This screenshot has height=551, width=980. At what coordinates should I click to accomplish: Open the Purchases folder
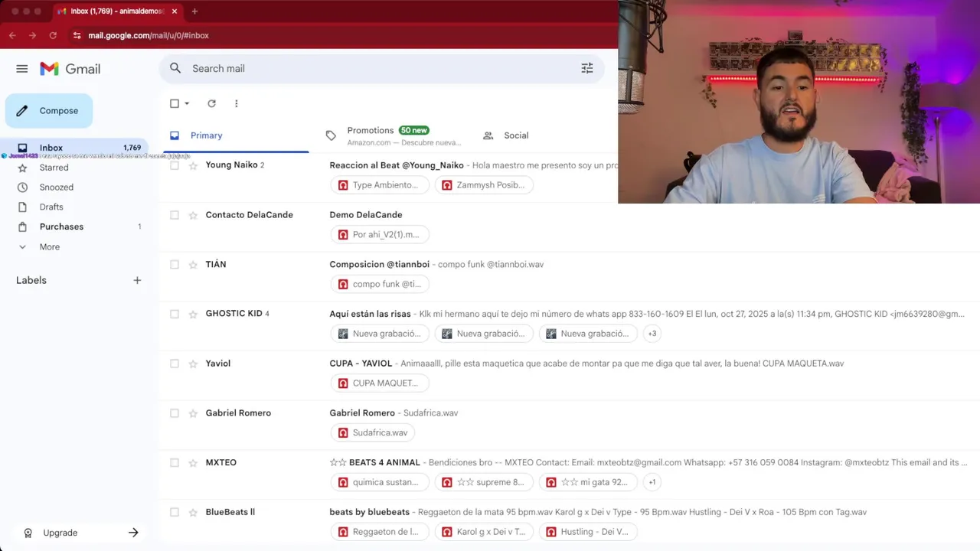61,227
